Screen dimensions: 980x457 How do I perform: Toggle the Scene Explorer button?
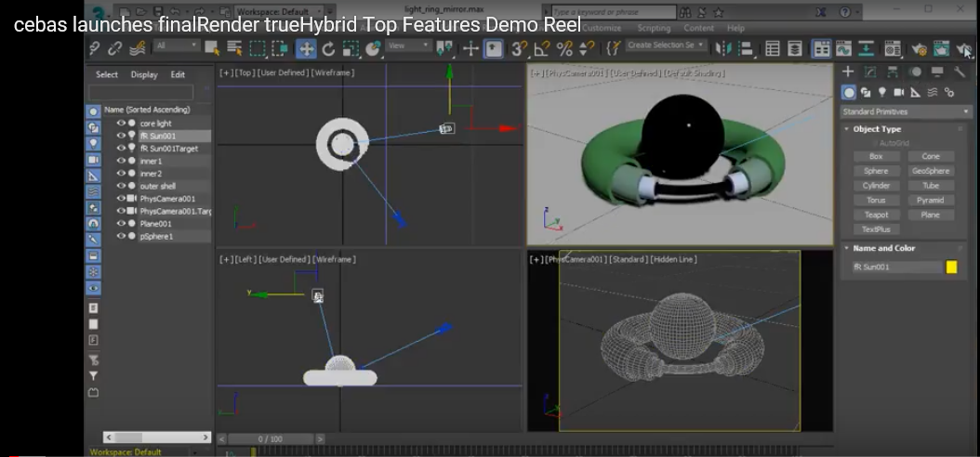click(773, 48)
